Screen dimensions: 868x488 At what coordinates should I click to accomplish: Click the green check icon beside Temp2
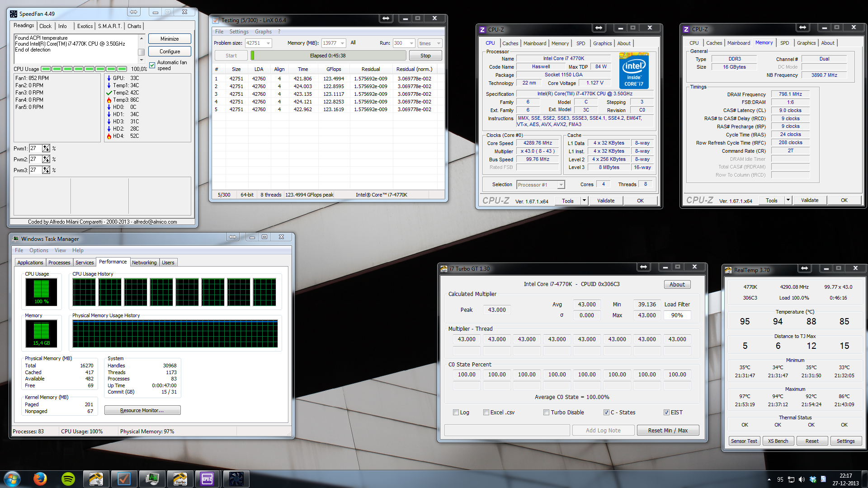(x=109, y=93)
